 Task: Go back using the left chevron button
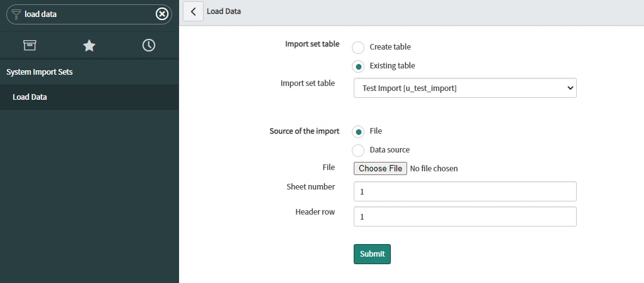click(193, 11)
